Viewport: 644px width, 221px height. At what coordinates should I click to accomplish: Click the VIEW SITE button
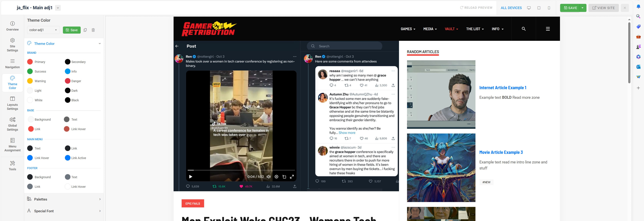click(x=603, y=8)
